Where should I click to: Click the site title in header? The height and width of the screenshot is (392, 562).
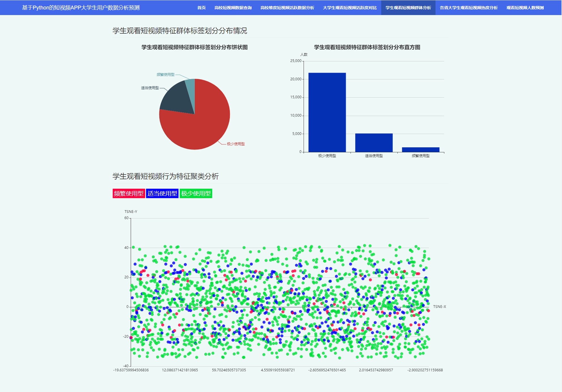pos(81,8)
